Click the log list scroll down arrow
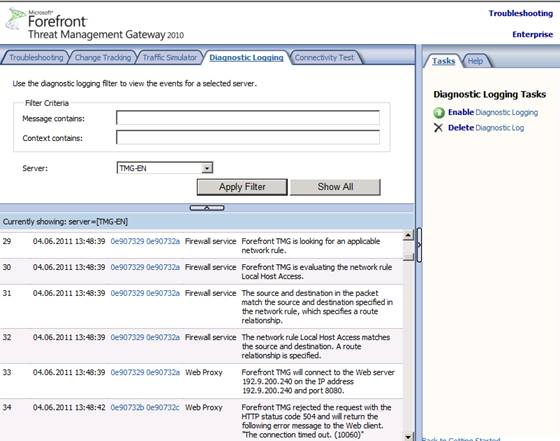Viewport: 560px width, 441px height. click(x=408, y=436)
